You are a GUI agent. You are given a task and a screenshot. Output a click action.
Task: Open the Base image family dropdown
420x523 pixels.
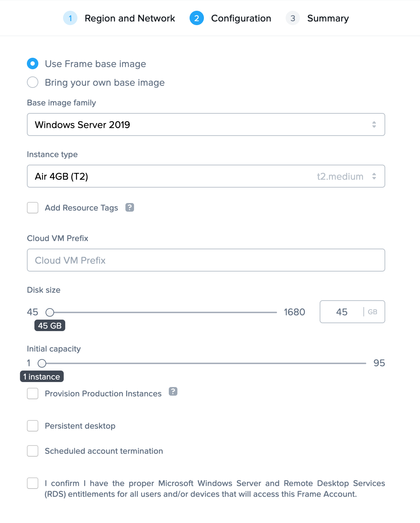206,124
